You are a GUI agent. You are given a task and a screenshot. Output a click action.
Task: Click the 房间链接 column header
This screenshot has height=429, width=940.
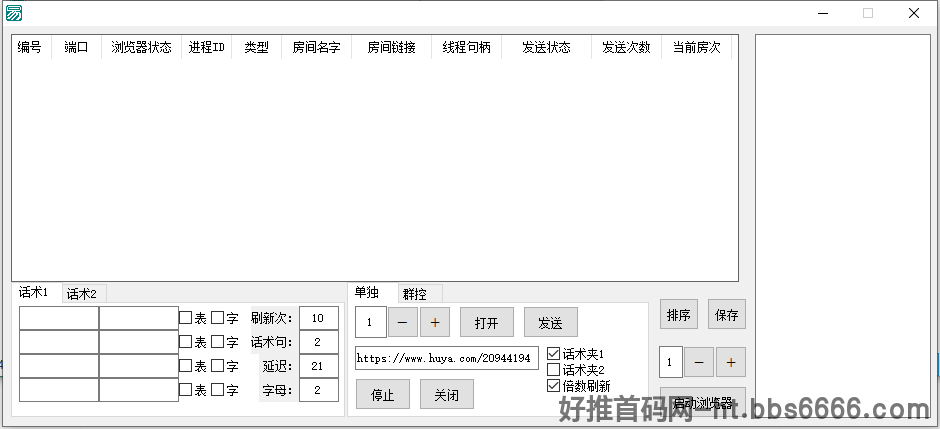tap(391, 47)
